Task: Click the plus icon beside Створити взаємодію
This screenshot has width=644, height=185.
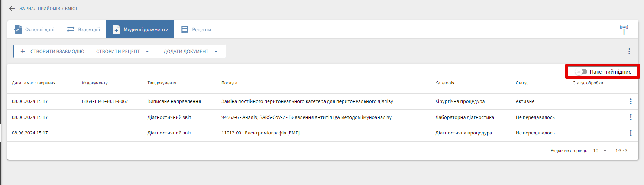Action: (23, 51)
